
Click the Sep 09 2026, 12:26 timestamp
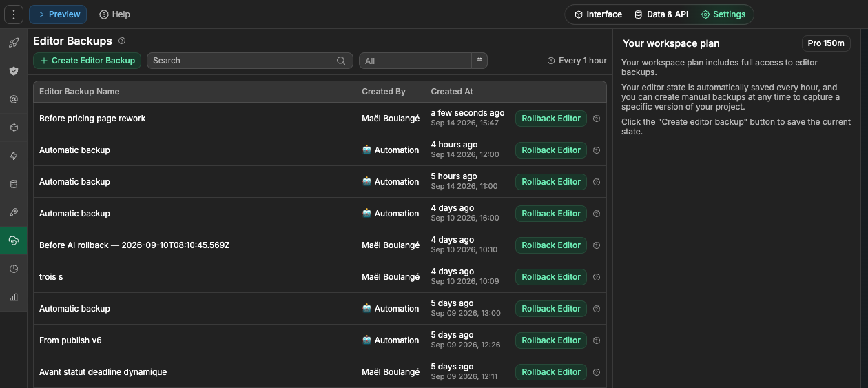point(465,345)
